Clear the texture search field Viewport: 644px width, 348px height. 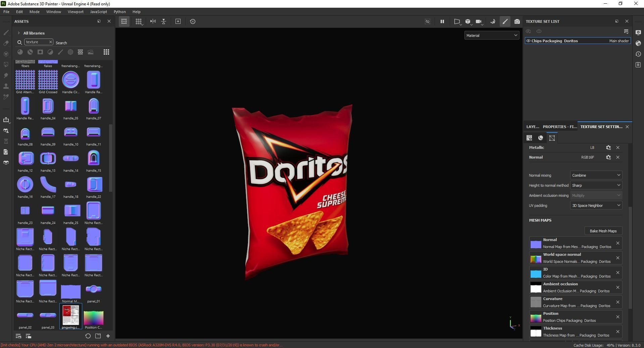50,42
